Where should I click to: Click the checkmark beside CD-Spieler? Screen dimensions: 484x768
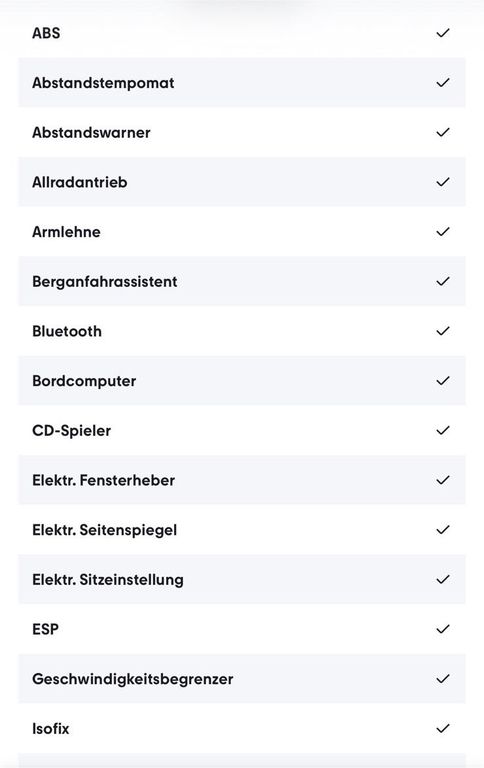pos(442,431)
